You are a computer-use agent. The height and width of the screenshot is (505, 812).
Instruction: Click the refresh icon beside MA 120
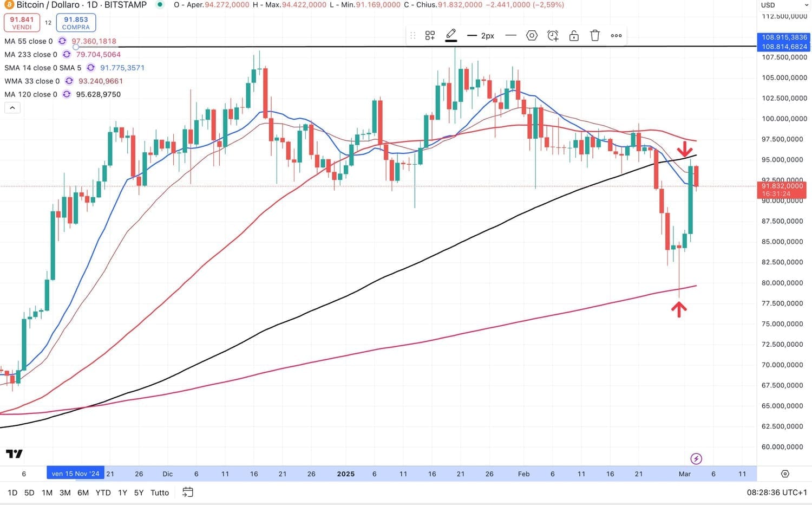pyautogui.click(x=67, y=94)
